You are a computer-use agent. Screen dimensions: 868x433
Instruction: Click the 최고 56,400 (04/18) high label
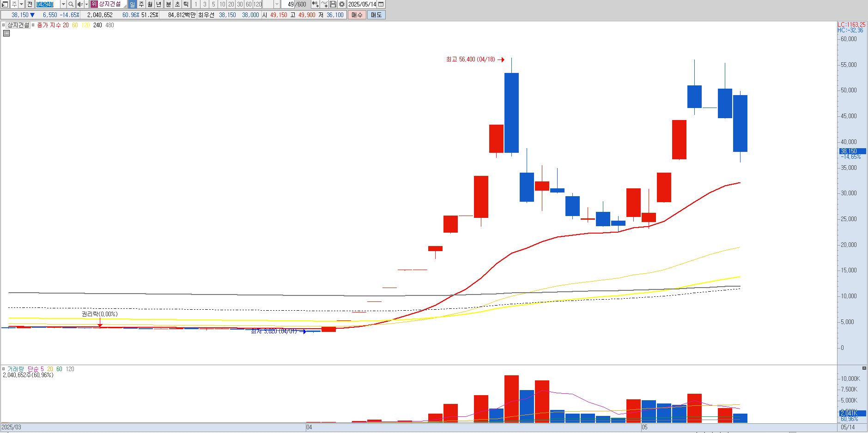(x=470, y=59)
